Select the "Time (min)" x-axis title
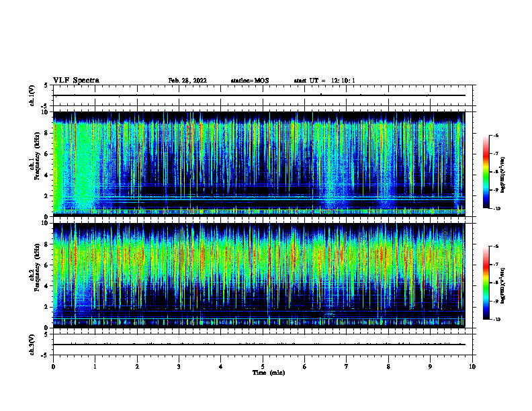Image resolution: width=532 pixels, height=411 pixels. (269, 373)
